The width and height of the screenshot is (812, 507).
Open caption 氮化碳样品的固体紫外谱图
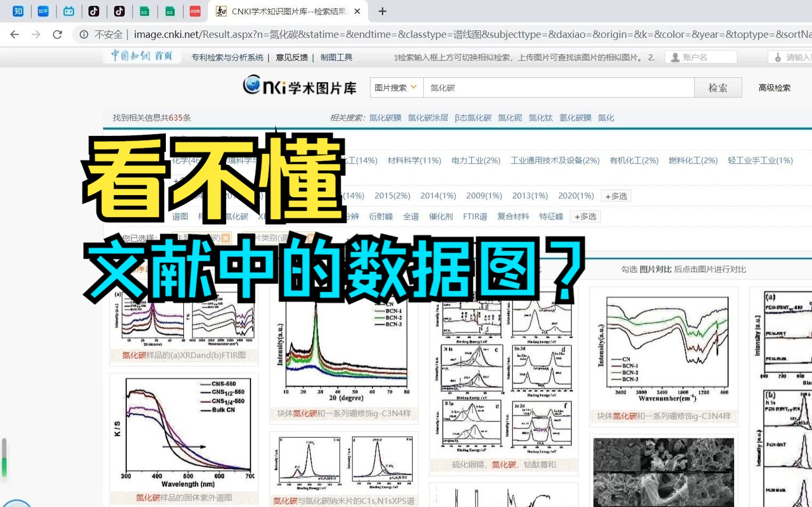[184, 497]
